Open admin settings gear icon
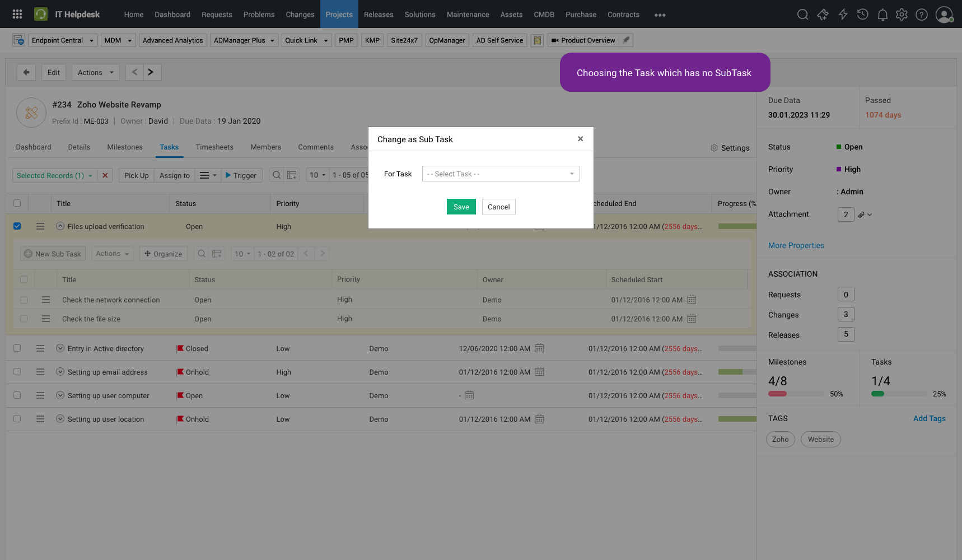Viewport: 962px width, 560px height. [902, 15]
